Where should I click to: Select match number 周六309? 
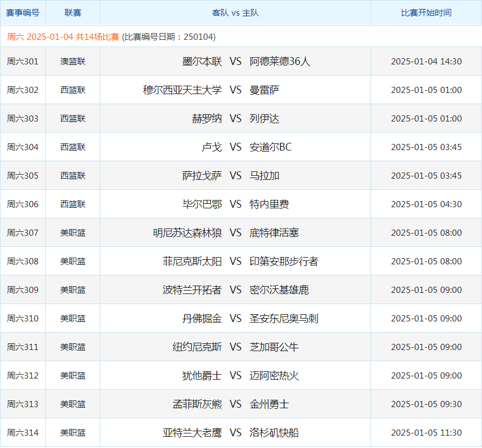click(23, 290)
